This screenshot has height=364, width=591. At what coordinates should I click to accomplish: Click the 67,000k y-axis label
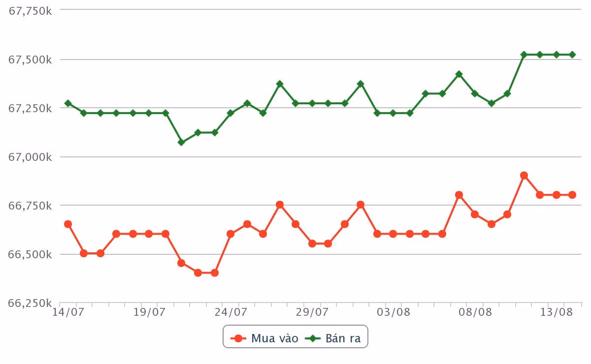pyautogui.click(x=31, y=157)
